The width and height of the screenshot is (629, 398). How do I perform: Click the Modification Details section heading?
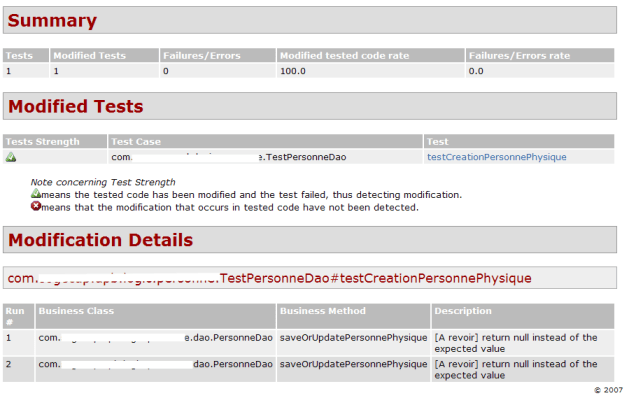100,240
